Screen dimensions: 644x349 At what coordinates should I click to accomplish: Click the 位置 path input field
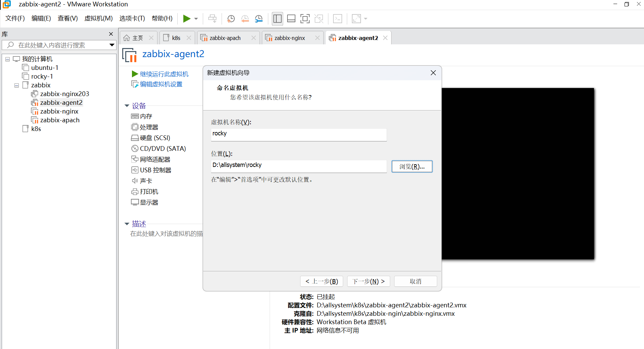299,166
